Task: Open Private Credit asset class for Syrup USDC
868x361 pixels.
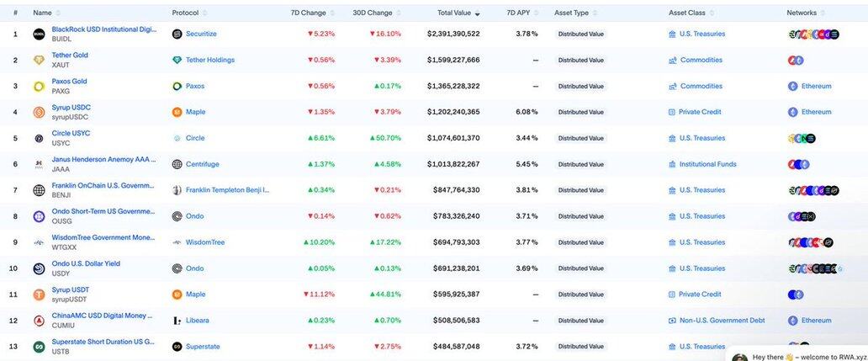Action: pyautogui.click(x=700, y=113)
